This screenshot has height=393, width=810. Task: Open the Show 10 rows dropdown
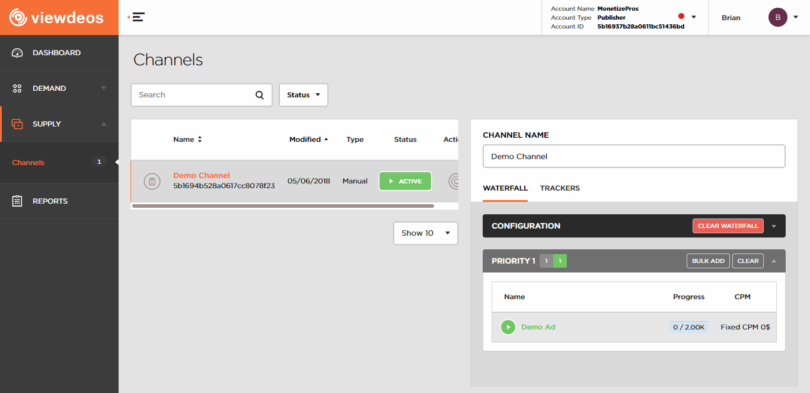click(426, 233)
